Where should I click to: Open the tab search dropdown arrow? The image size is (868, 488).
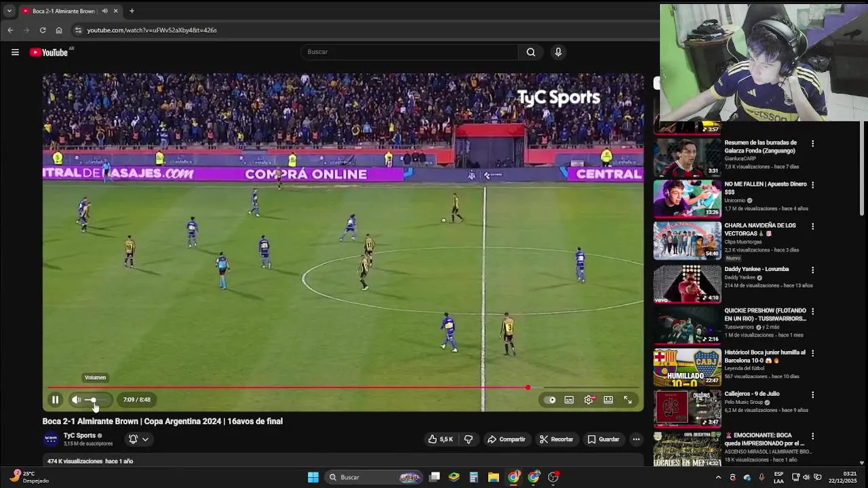point(9,11)
